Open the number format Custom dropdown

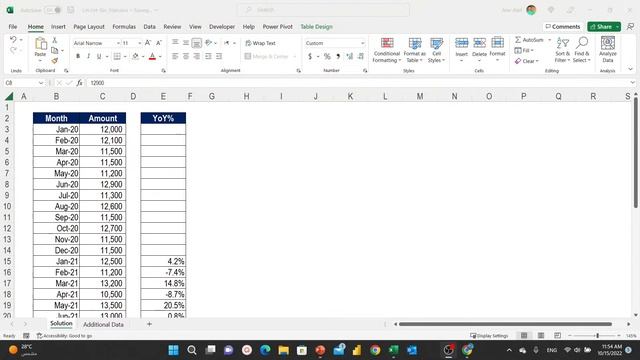coord(362,43)
